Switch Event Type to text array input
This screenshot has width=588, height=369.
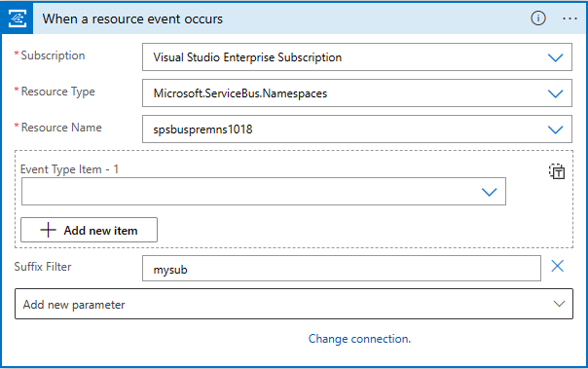557,171
